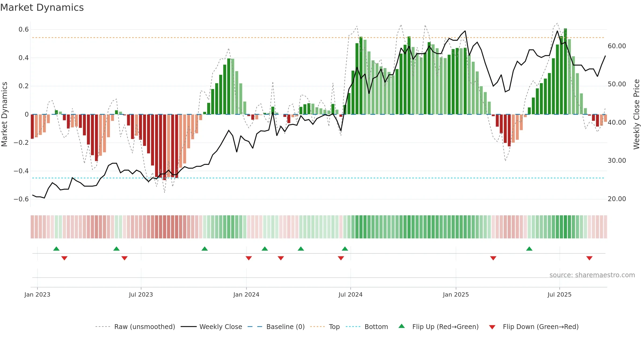This screenshot has height=362, width=644.
Task: Click the 50.00 price axis label
Action: pyautogui.click(x=617, y=84)
